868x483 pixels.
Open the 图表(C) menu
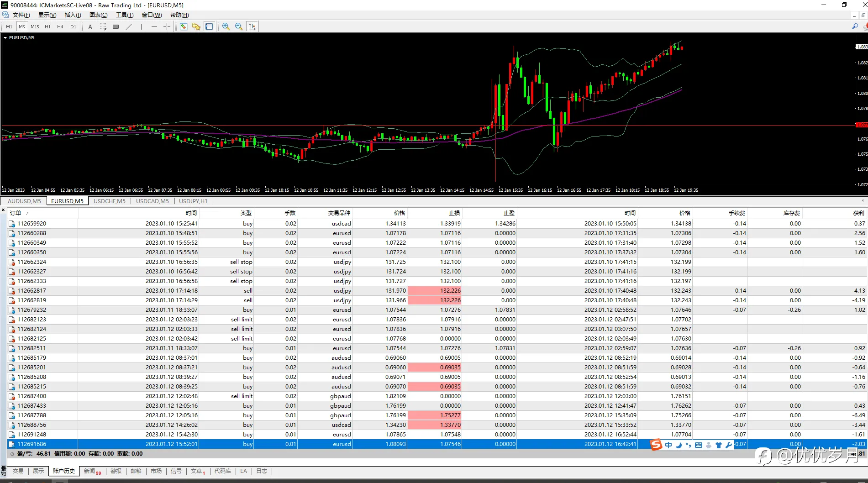click(99, 15)
